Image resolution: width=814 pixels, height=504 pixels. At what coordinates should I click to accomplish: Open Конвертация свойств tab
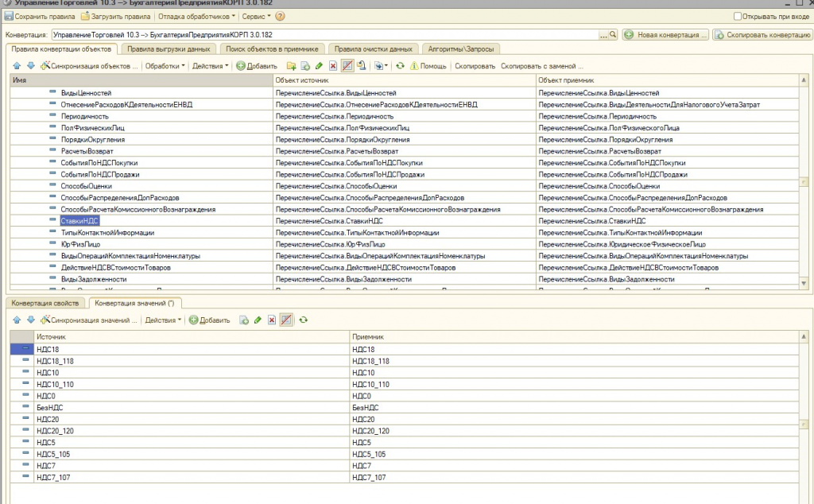45,303
